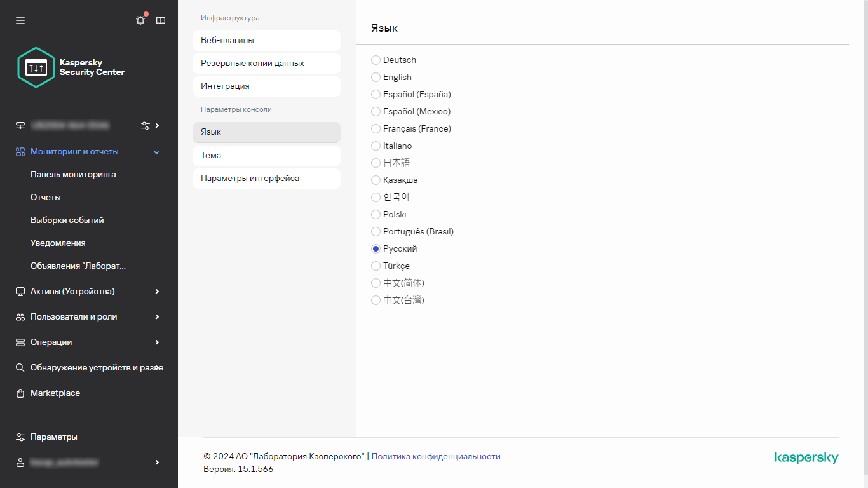Open the notifications bell icon

(x=140, y=20)
